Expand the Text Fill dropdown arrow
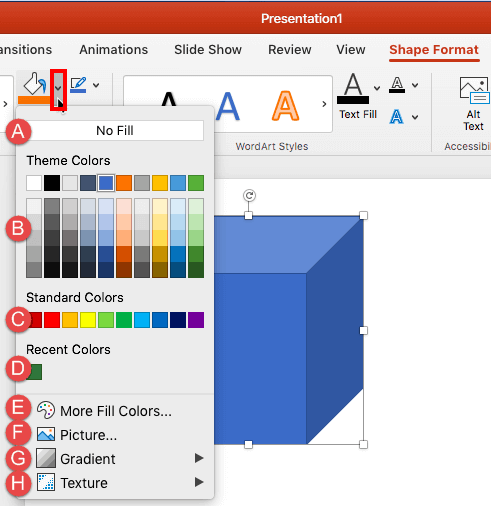The image size is (491, 506). [x=377, y=88]
